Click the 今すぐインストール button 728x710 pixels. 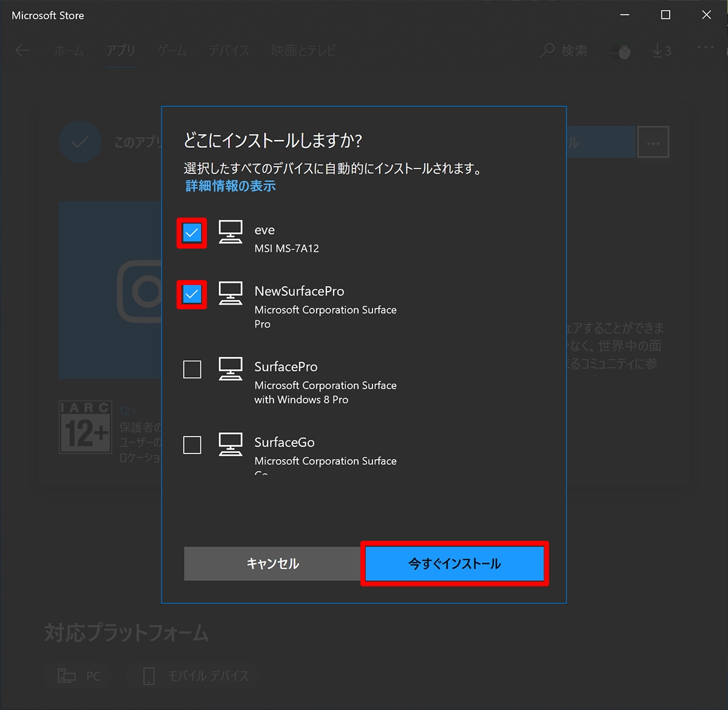(455, 564)
